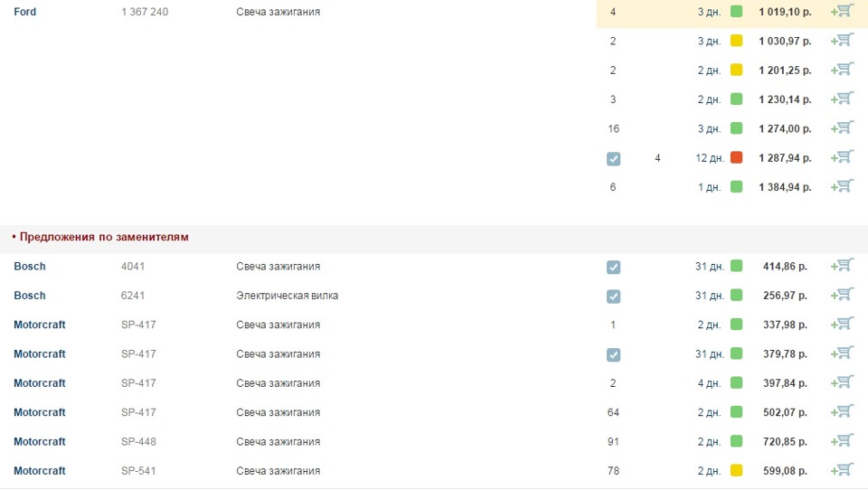
Task: Click the yellow indicator on 1 030,97 р. row
Action: click(736, 41)
